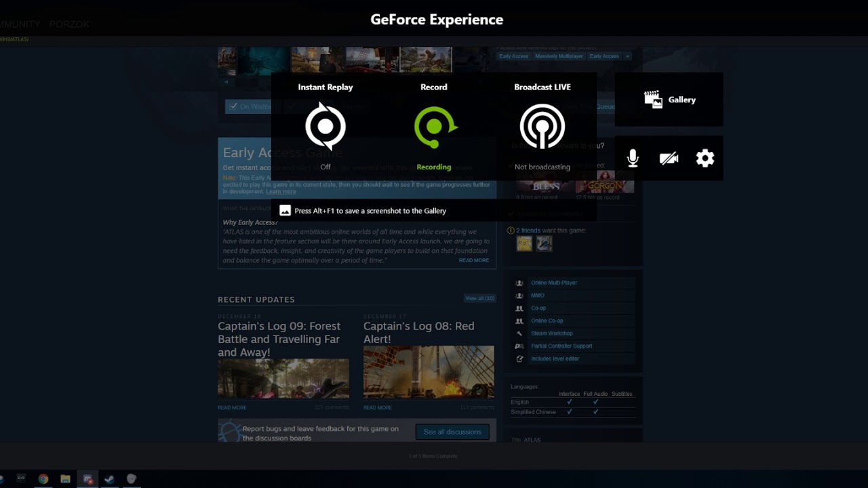The image size is (868, 488).
Task: Open File Explorer from the taskbar
Action: click(65, 479)
